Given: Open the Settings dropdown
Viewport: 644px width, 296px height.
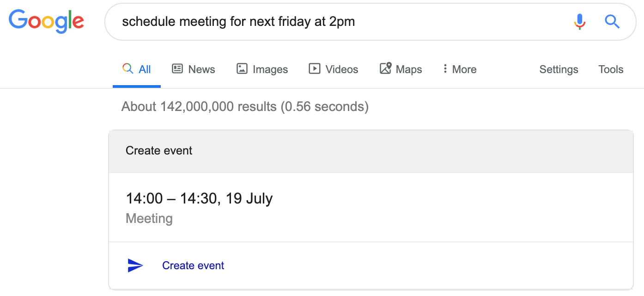Looking at the screenshot, I should [x=559, y=69].
